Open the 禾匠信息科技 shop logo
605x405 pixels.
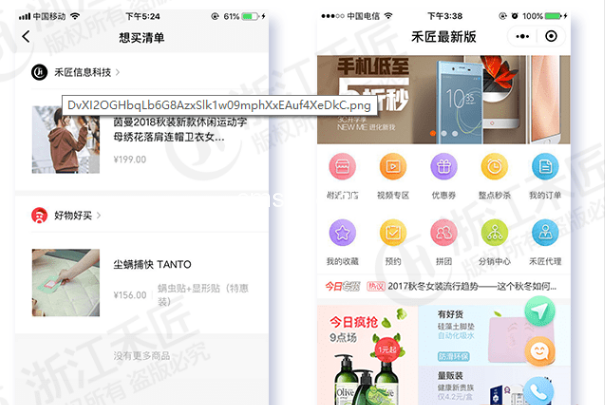(x=39, y=72)
